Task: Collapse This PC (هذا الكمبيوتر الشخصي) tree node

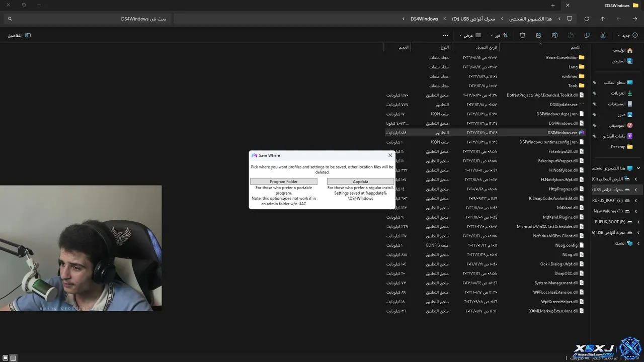Action: coord(638,168)
